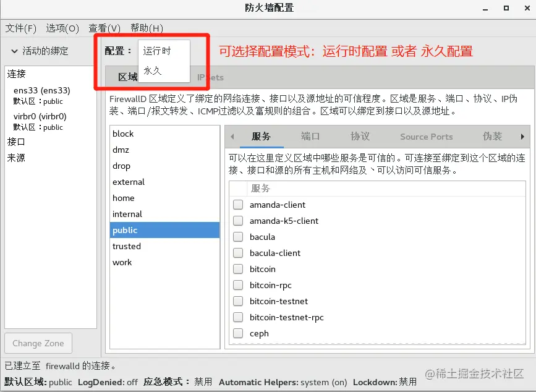
Task: Open the 协议 tab
Action: pos(360,137)
